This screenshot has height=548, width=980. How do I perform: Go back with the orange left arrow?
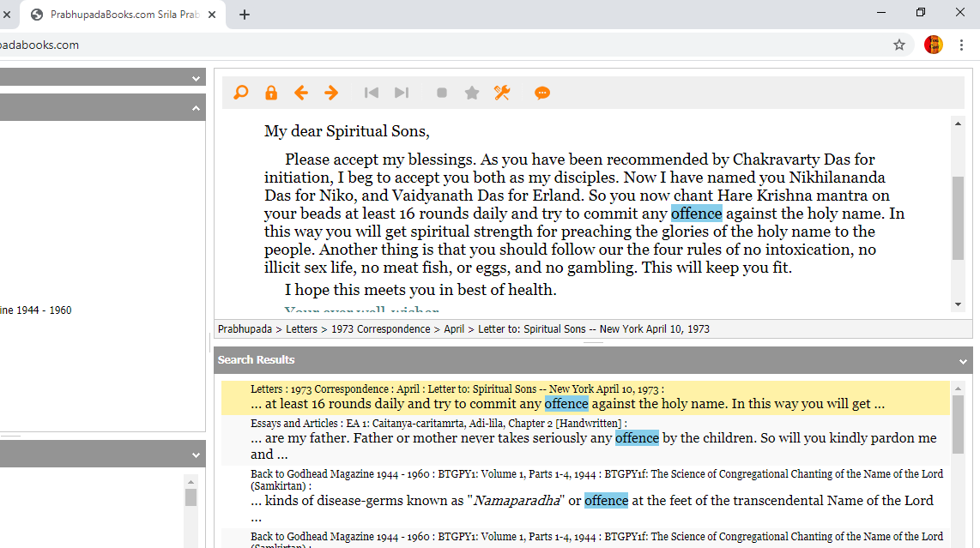click(301, 93)
